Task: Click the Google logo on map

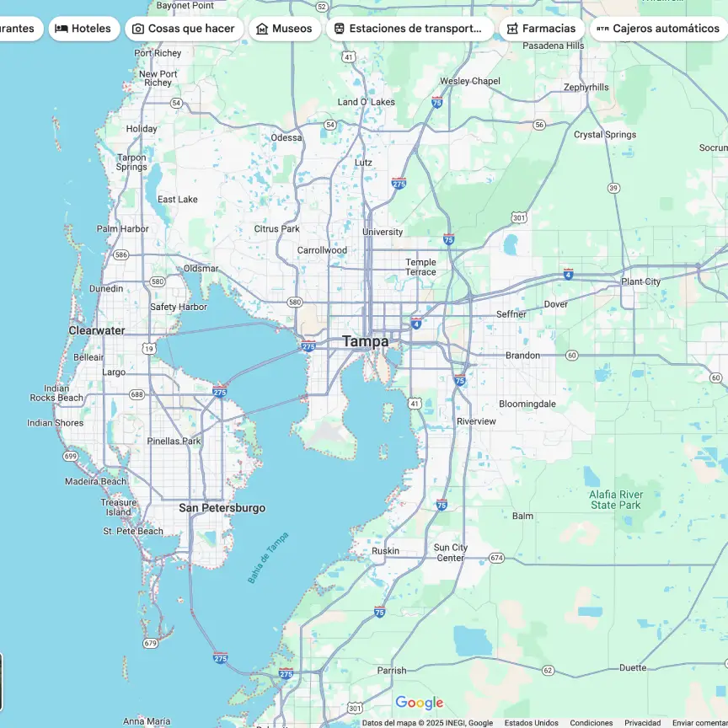Action: click(420, 703)
